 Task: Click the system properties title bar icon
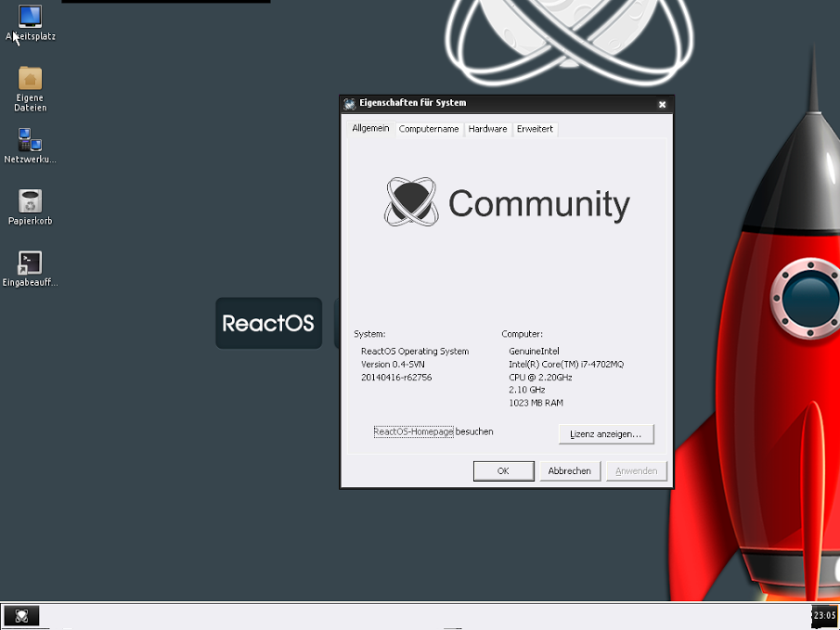pos(350,103)
